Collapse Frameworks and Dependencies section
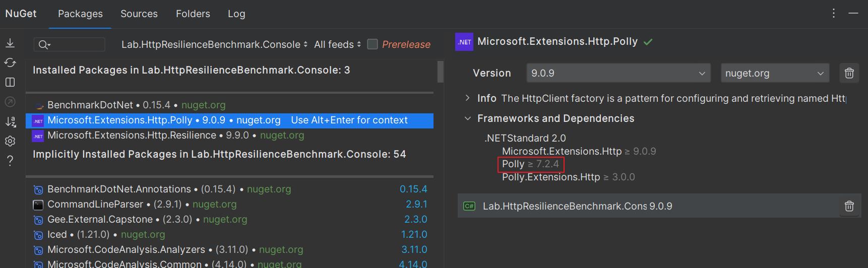This screenshot has width=868, height=268. tap(468, 118)
